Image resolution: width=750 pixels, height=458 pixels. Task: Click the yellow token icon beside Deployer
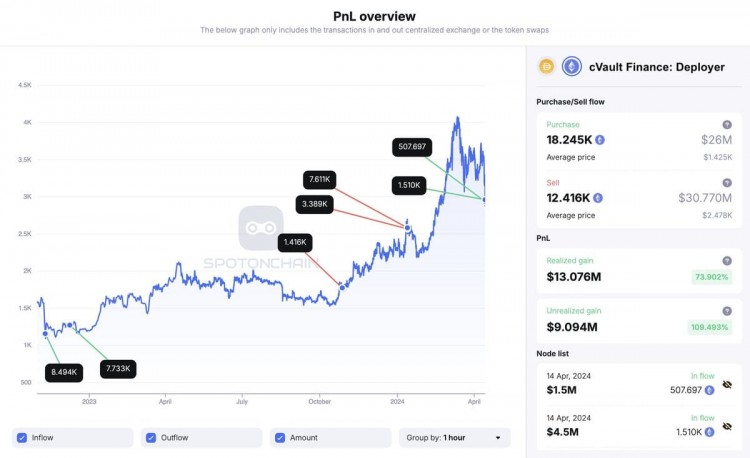click(547, 67)
